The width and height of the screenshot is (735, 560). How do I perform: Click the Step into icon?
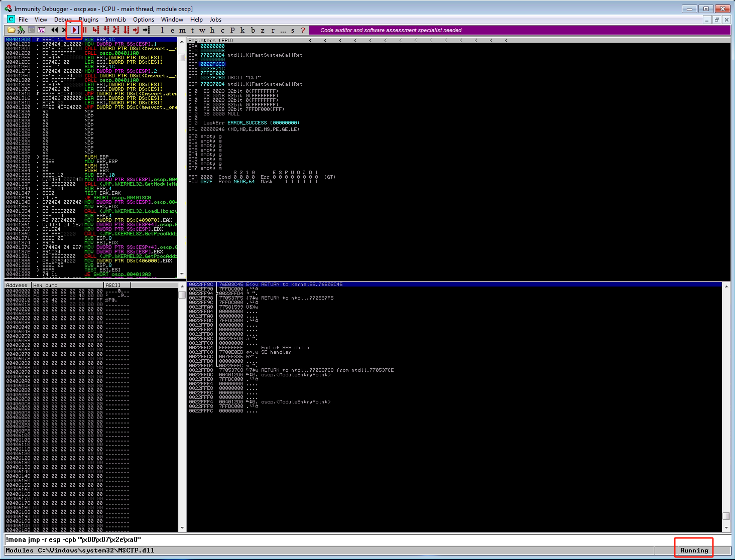(x=95, y=30)
